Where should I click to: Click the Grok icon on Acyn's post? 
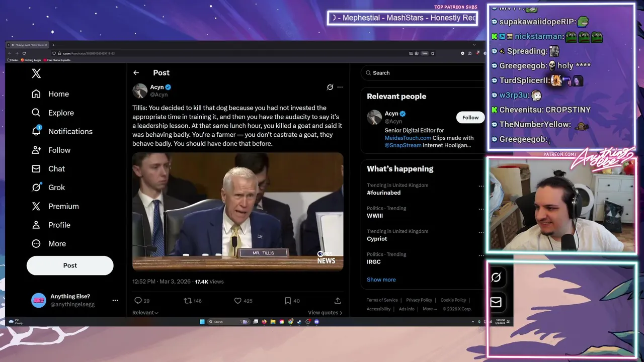tap(330, 87)
